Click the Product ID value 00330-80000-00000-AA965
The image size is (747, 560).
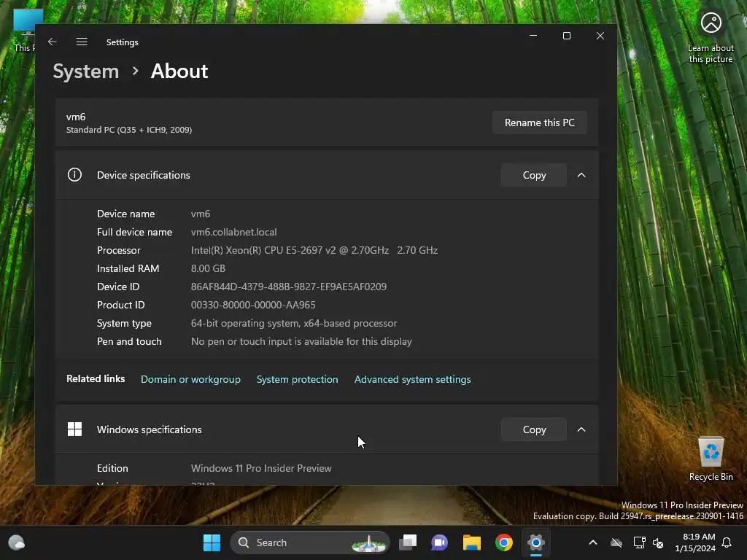(x=253, y=305)
